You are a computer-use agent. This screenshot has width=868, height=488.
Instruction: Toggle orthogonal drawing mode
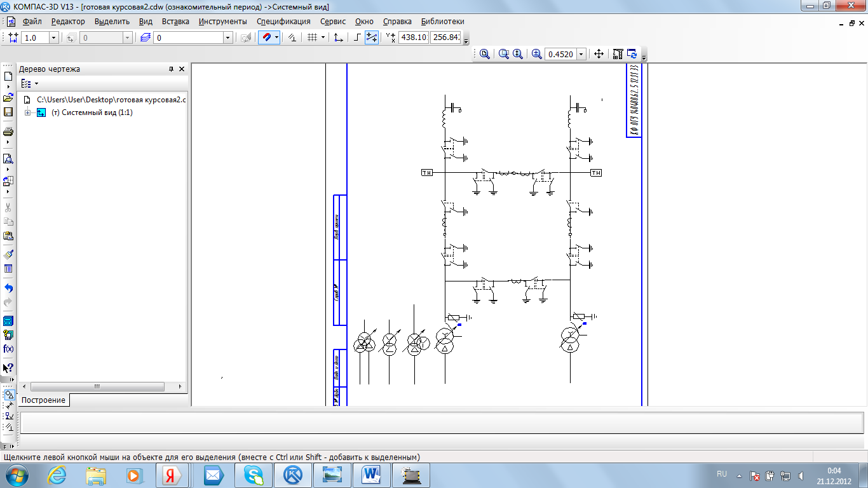[358, 38]
